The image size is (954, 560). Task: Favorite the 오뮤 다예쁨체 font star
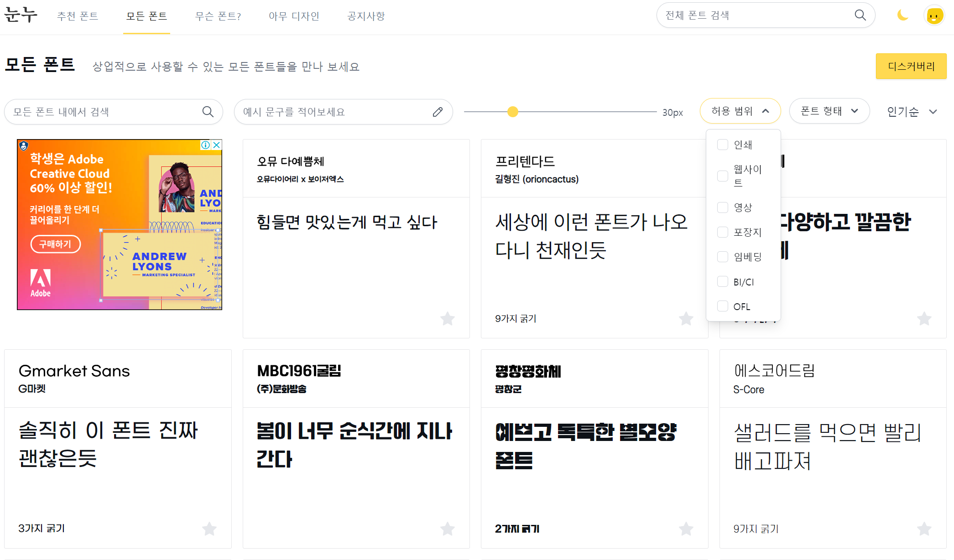click(448, 318)
